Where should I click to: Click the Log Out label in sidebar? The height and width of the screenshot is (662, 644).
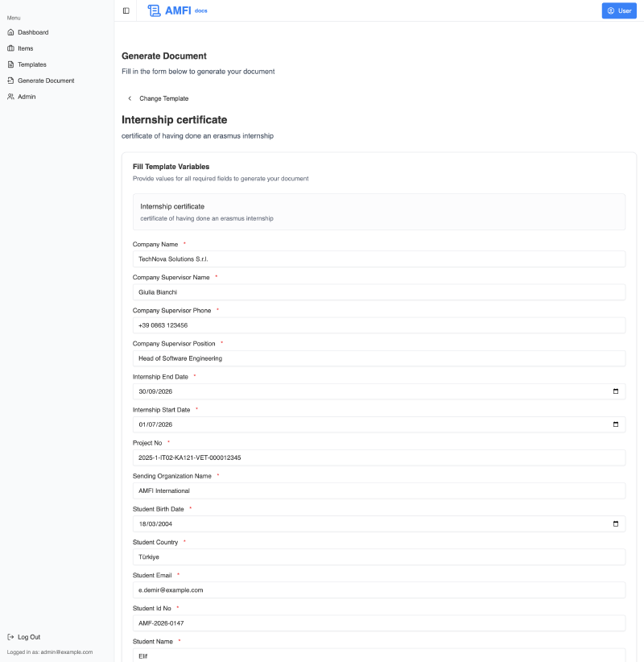[29, 637]
